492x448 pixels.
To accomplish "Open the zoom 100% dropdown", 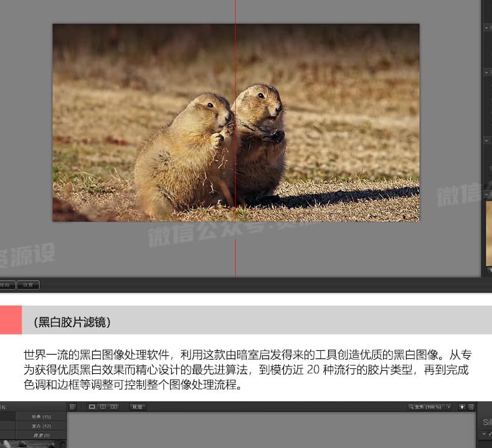I will coord(430,407).
